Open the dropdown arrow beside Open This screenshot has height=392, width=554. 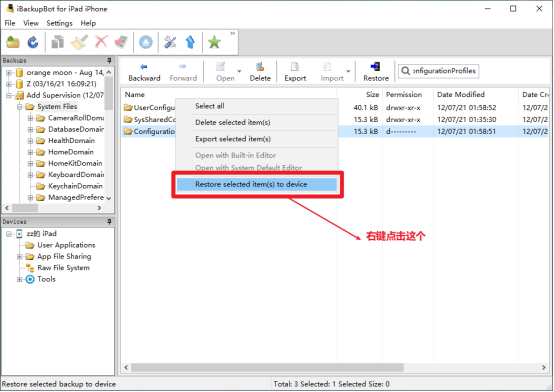(x=239, y=71)
